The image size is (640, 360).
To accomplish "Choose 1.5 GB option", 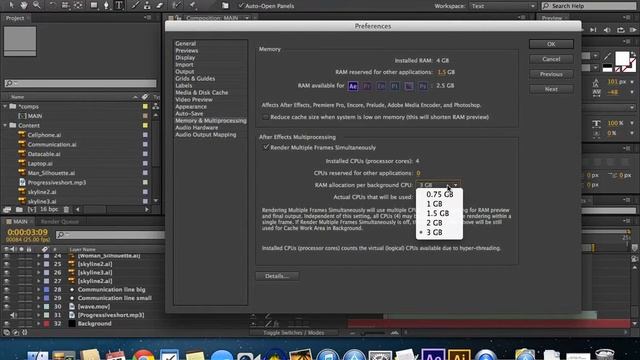I will click(440, 213).
